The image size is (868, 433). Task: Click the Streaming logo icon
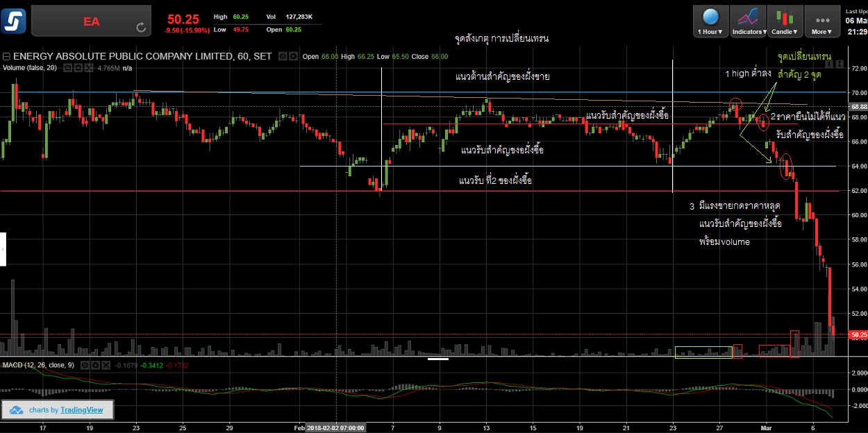tap(14, 21)
